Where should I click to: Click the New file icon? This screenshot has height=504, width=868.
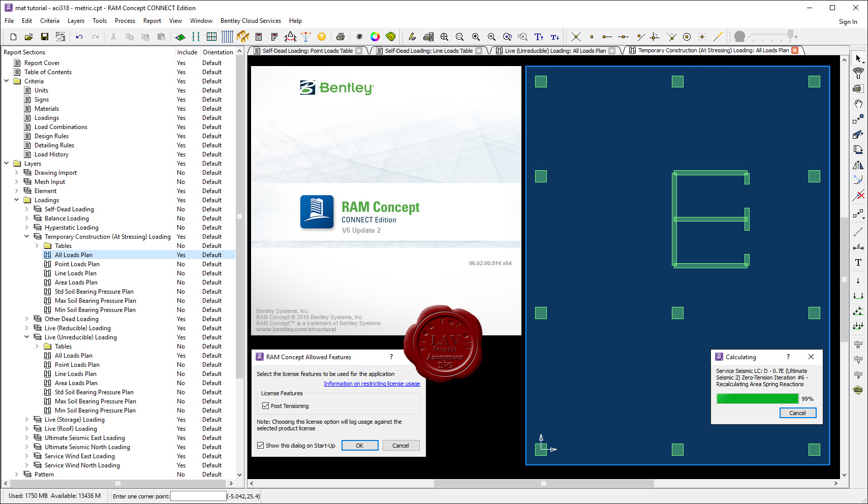13,37
